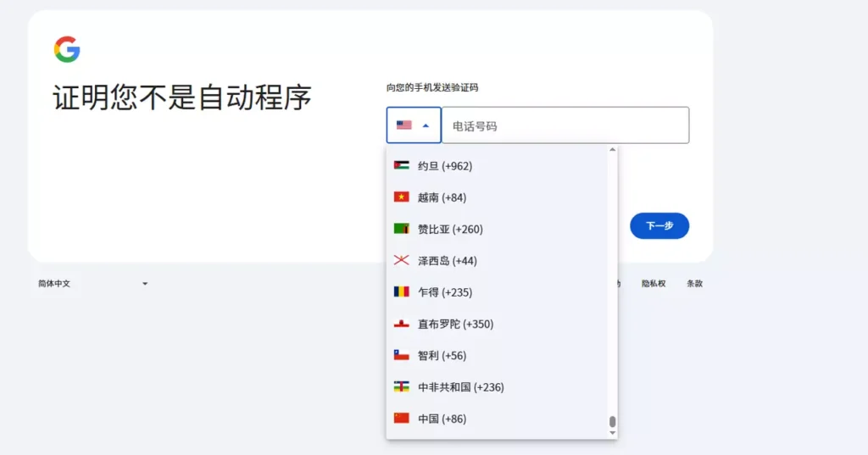This screenshot has height=455, width=868.
Task: Choose 中国 (+86) country option
Action: 497,419
